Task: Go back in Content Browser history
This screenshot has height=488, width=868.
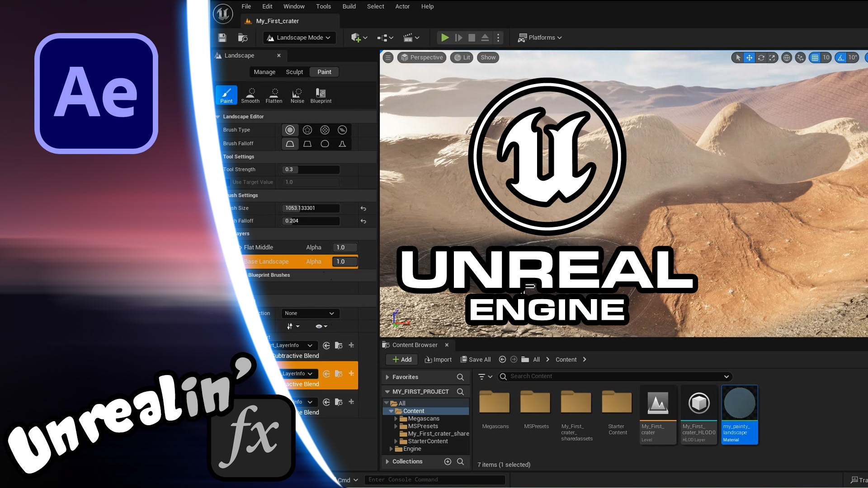Action: [502, 360]
